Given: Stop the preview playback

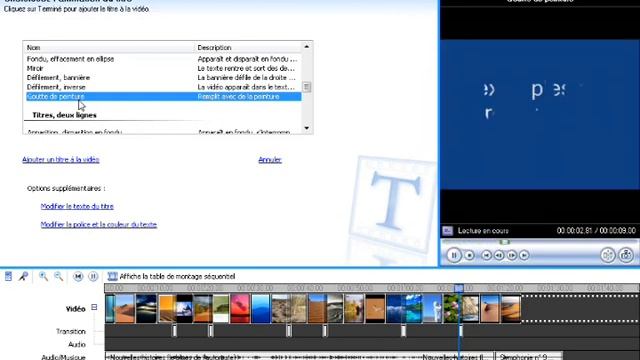Looking at the screenshot, I should coord(470,255).
